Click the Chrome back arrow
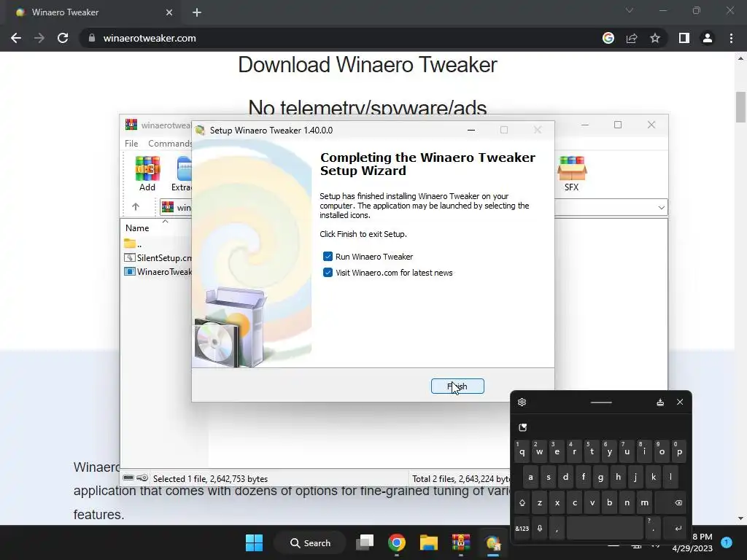Screen dimensions: 747x560 pos(16,38)
